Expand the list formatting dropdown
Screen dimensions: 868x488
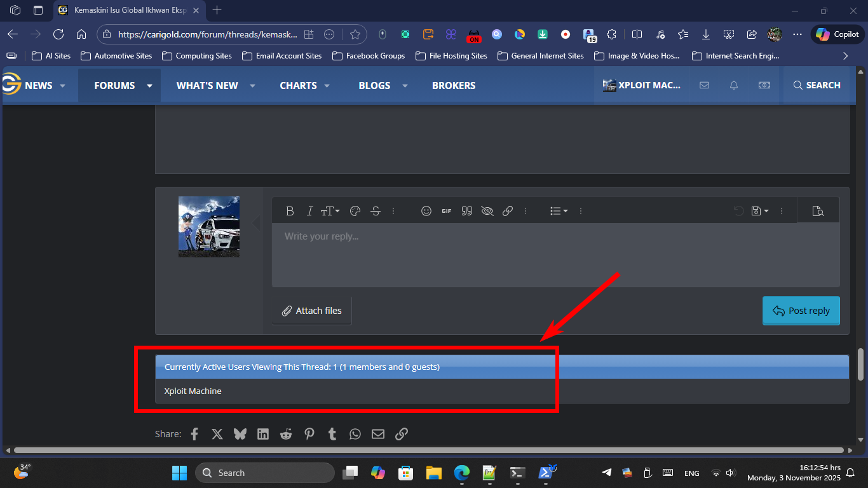click(x=559, y=211)
